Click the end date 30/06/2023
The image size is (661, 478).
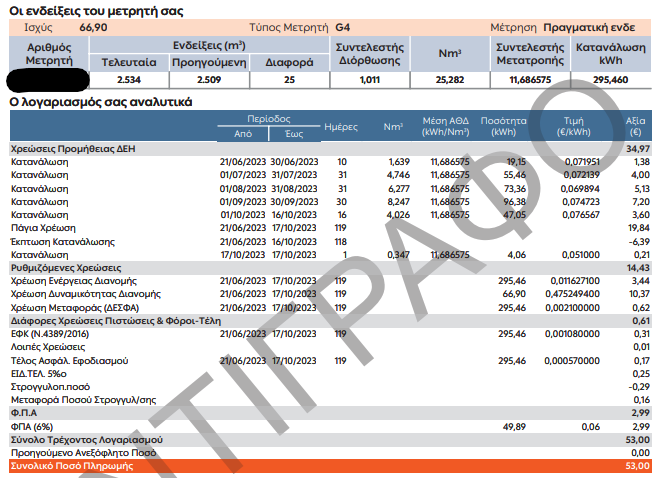[294, 162]
